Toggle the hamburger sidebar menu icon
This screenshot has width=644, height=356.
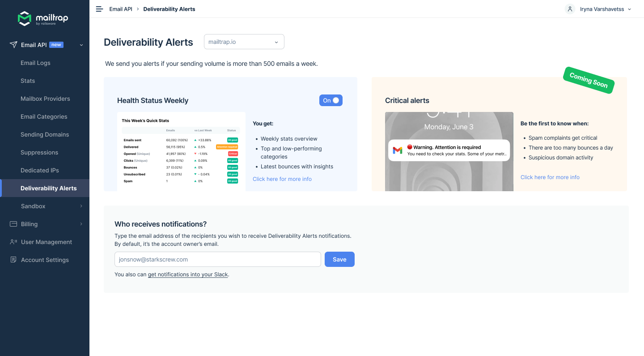point(99,9)
